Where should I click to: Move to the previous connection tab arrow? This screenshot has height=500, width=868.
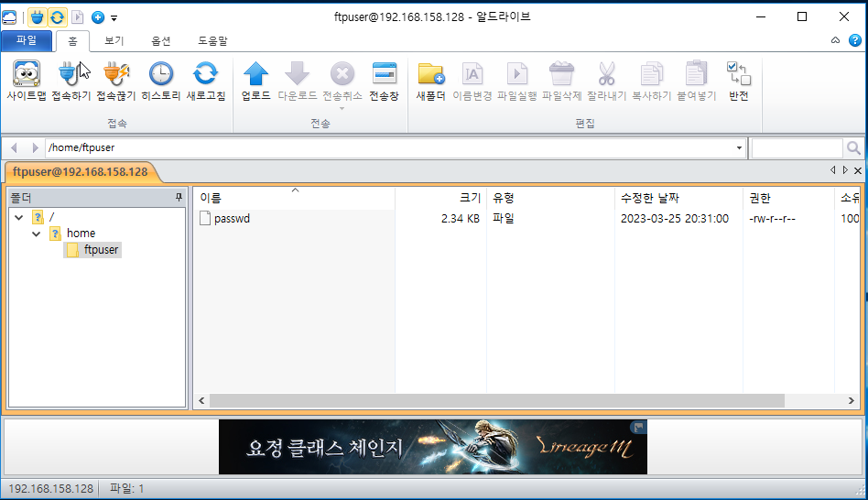832,170
